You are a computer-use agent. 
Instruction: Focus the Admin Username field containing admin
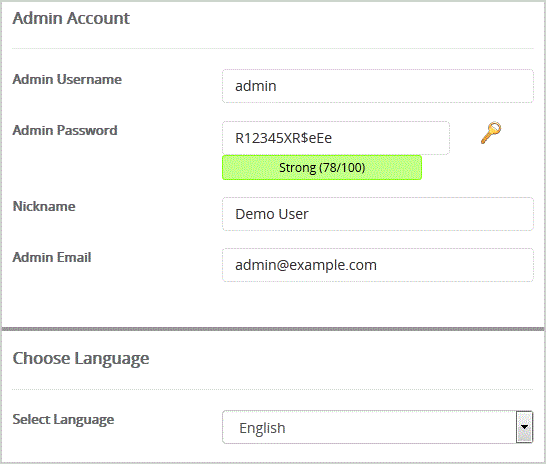point(378,86)
